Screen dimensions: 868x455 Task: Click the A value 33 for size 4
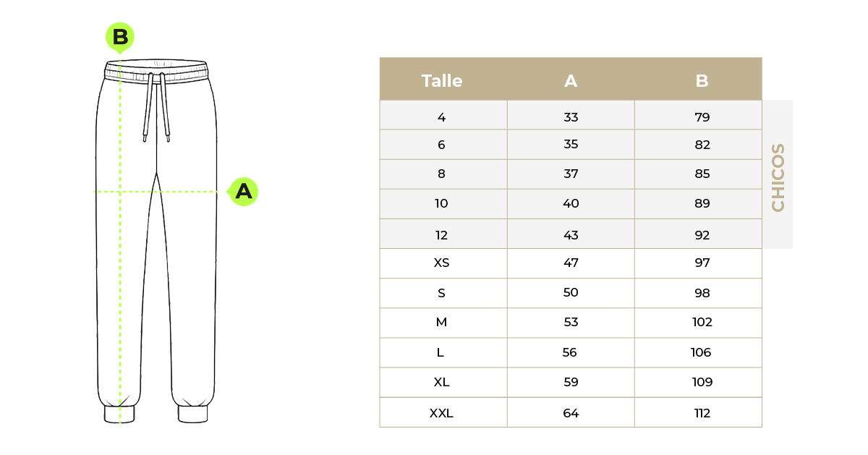(x=571, y=117)
